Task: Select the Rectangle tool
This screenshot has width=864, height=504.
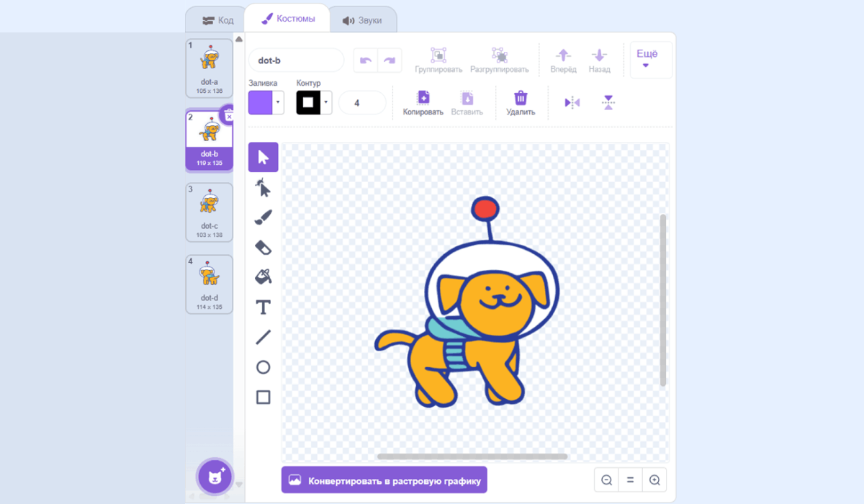Action: [263, 397]
